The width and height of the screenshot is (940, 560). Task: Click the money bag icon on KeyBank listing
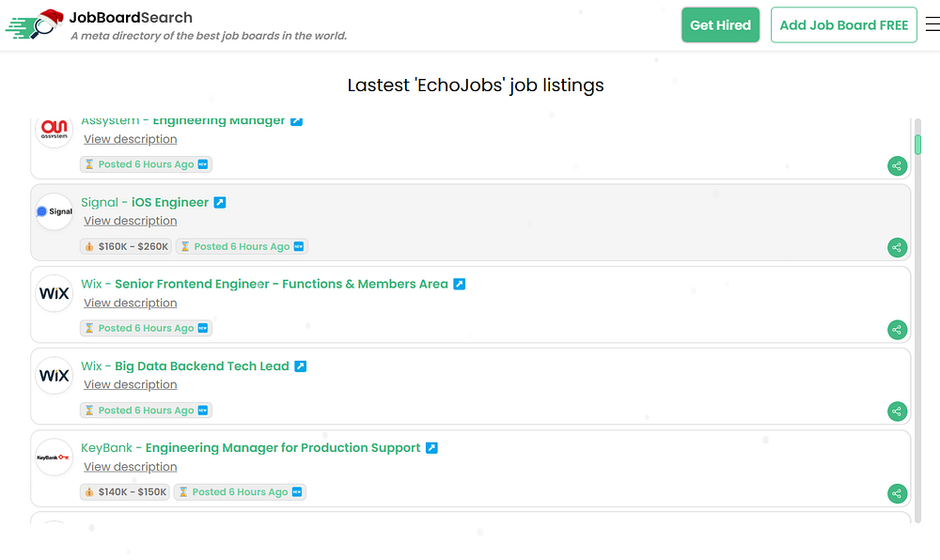pos(89,492)
